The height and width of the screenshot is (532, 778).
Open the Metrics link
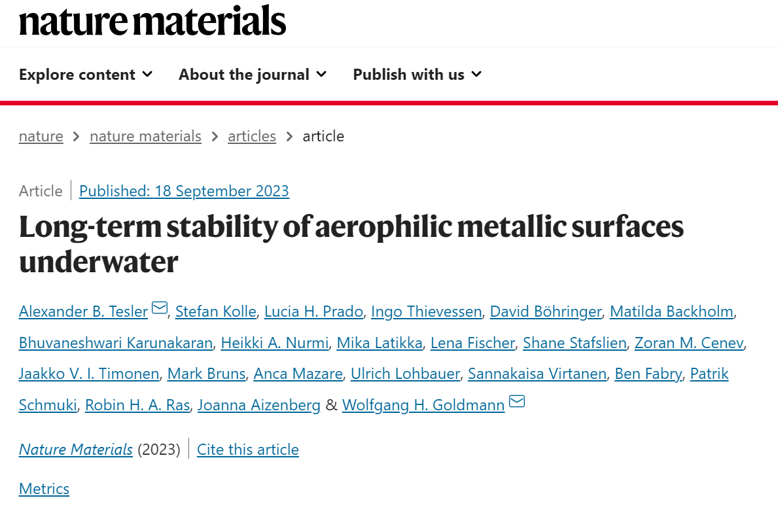[x=44, y=489]
